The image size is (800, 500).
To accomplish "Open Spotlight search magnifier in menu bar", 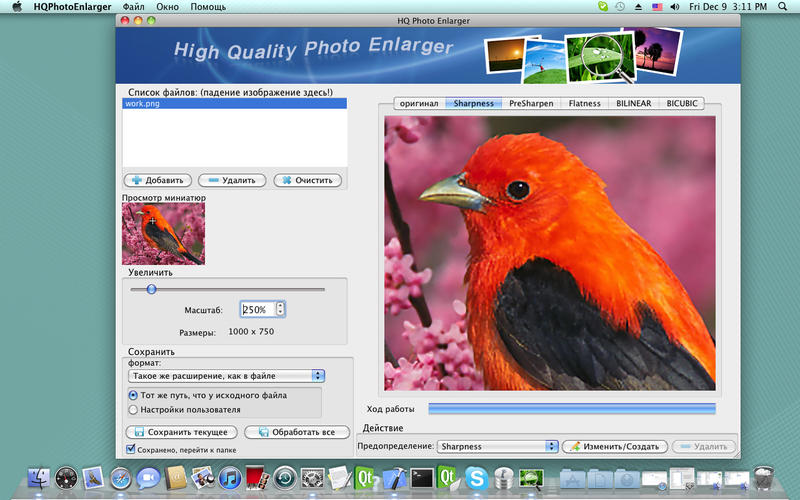I will click(x=783, y=7).
